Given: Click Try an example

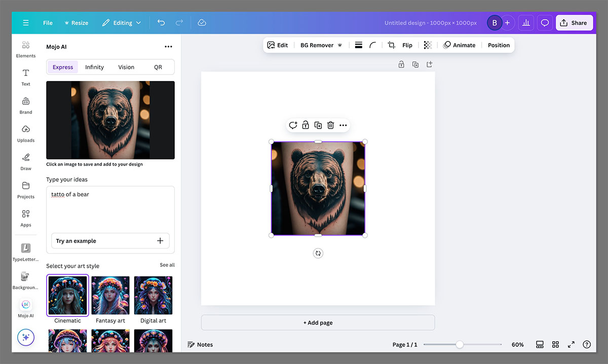Looking at the screenshot, I should point(110,240).
